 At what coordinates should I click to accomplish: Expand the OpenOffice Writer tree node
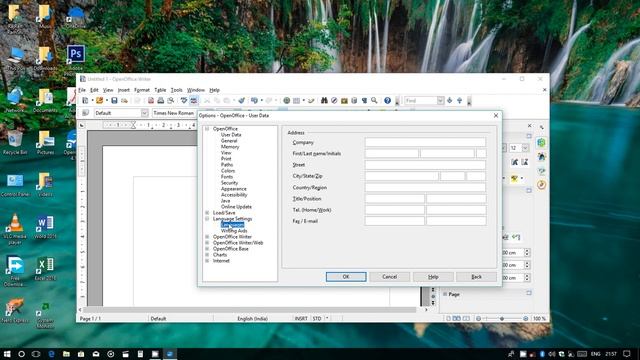(207, 237)
